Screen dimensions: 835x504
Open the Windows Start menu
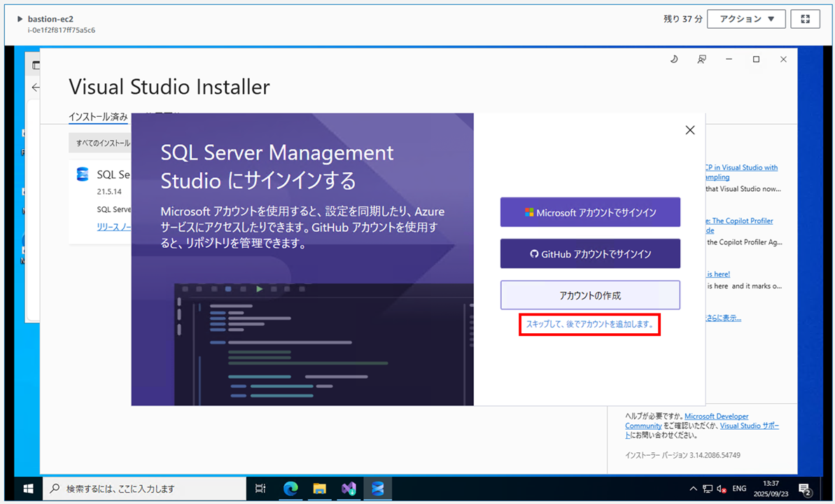[x=28, y=489]
